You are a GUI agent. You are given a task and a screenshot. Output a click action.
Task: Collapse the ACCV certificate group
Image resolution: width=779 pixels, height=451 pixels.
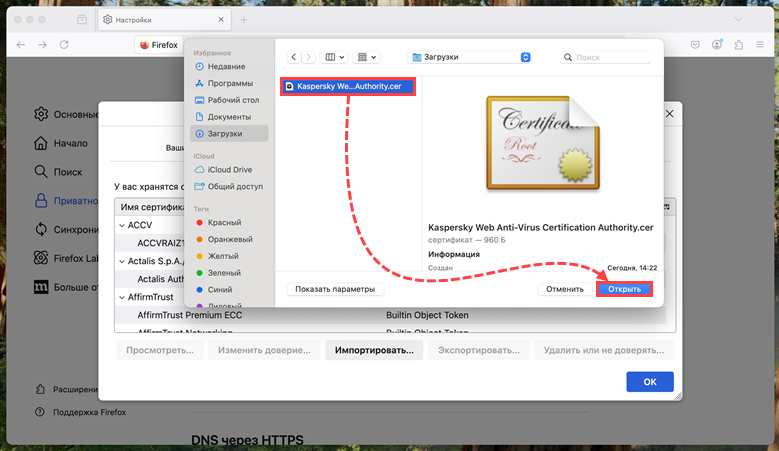point(122,226)
